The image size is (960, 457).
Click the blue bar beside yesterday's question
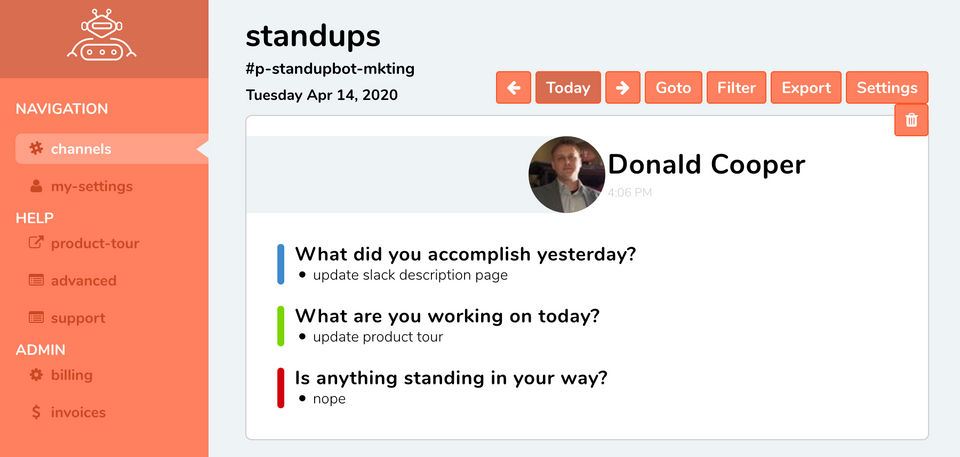281,264
